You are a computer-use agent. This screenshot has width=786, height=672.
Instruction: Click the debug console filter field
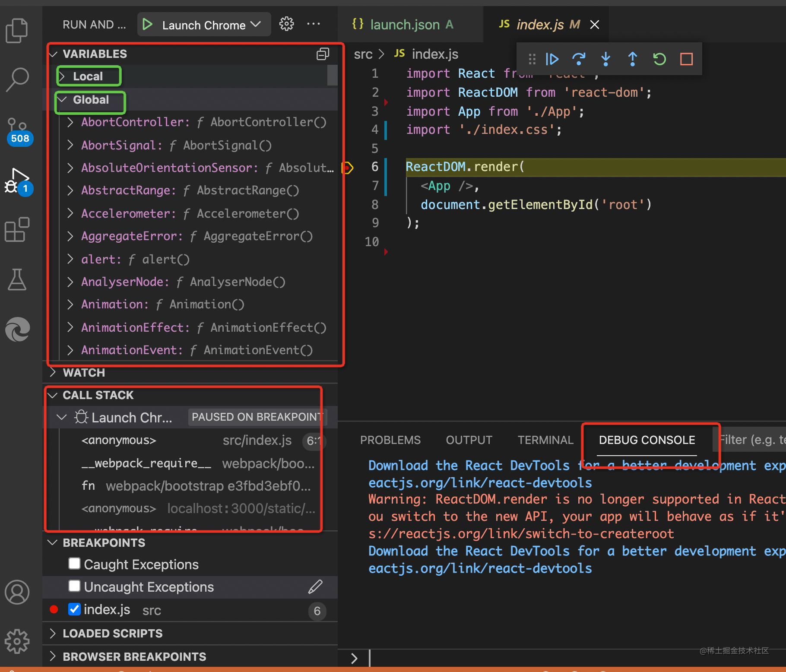click(x=752, y=440)
